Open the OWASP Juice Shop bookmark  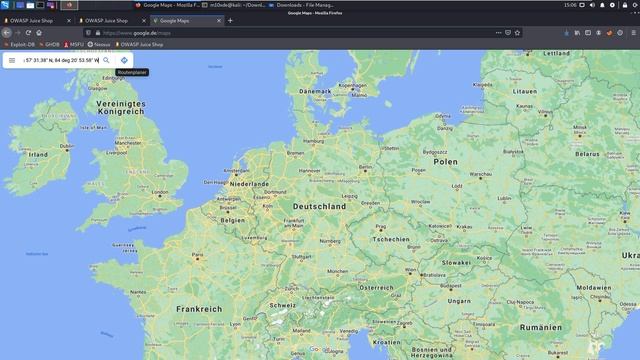(x=139, y=44)
